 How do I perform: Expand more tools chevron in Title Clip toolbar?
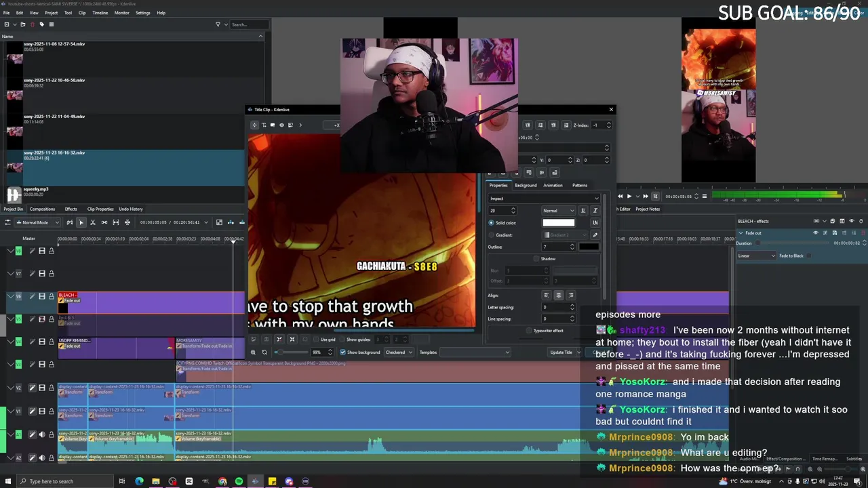click(300, 125)
